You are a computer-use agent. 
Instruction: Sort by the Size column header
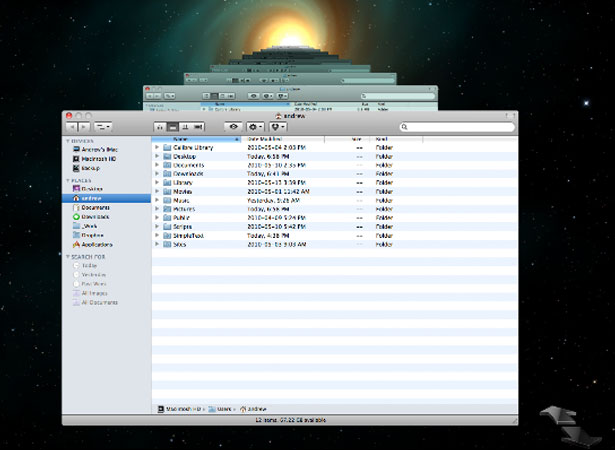click(x=347, y=139)
